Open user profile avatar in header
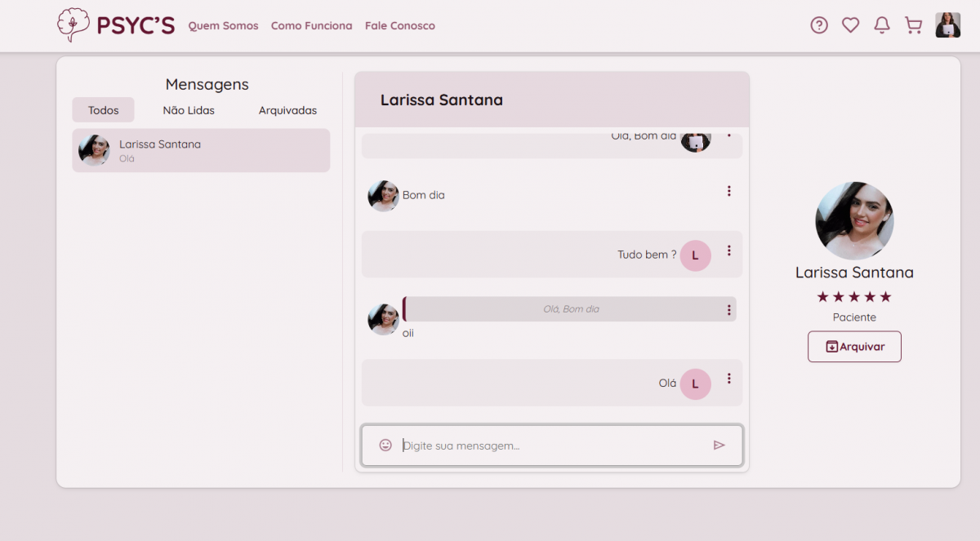980x541 pixels. 947,25
